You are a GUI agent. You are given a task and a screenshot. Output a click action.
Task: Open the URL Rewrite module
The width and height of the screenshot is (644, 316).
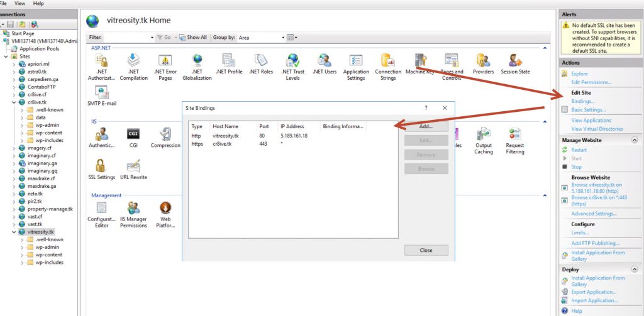click(x=133, y=167)
